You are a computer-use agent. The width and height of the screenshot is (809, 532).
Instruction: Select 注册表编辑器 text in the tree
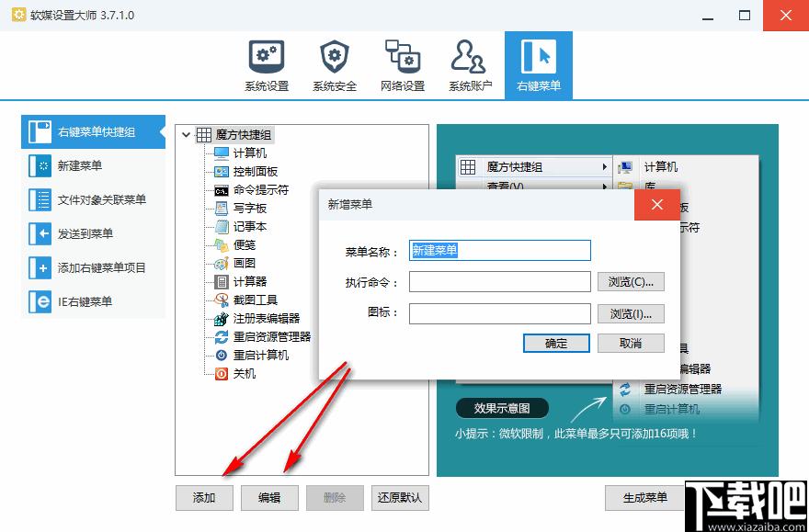click(267, 319)
